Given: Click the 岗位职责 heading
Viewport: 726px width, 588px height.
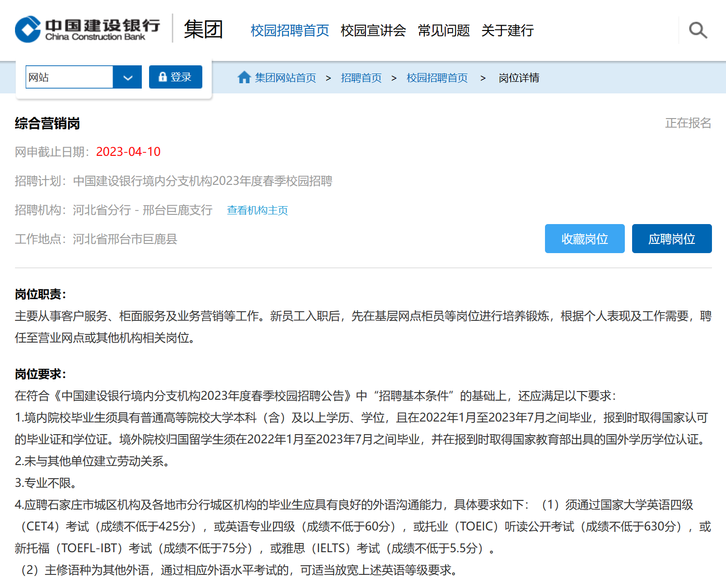Looking at the screenshot, I should tap(41, 294).
